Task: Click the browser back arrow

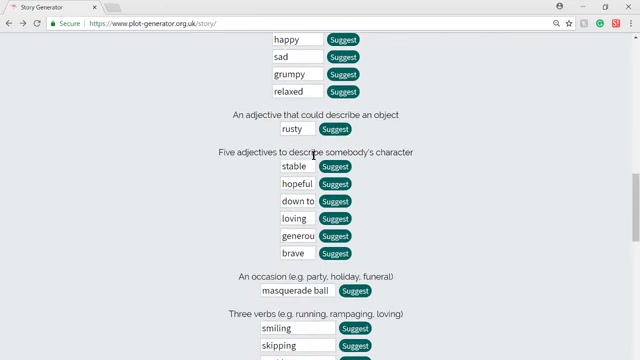Action: point(9,24)
